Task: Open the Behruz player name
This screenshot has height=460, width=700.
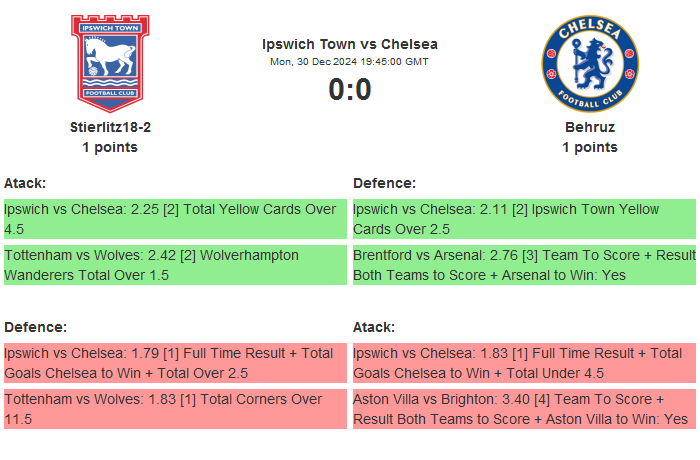Action: click(589, 127)
